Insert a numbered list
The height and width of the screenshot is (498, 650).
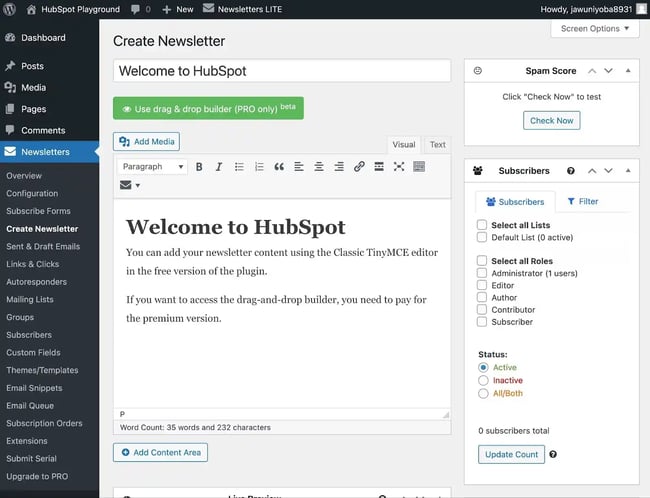click(x=259, y=167)
